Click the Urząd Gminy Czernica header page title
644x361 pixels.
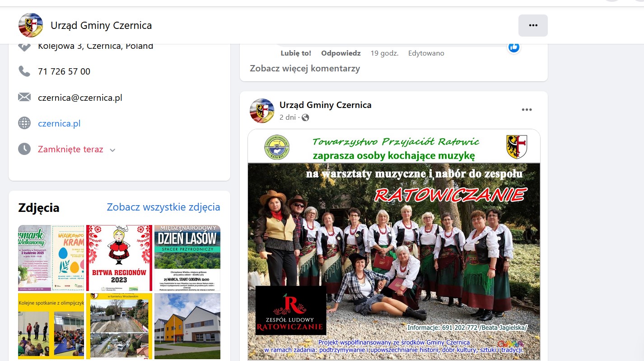point(101,25)
